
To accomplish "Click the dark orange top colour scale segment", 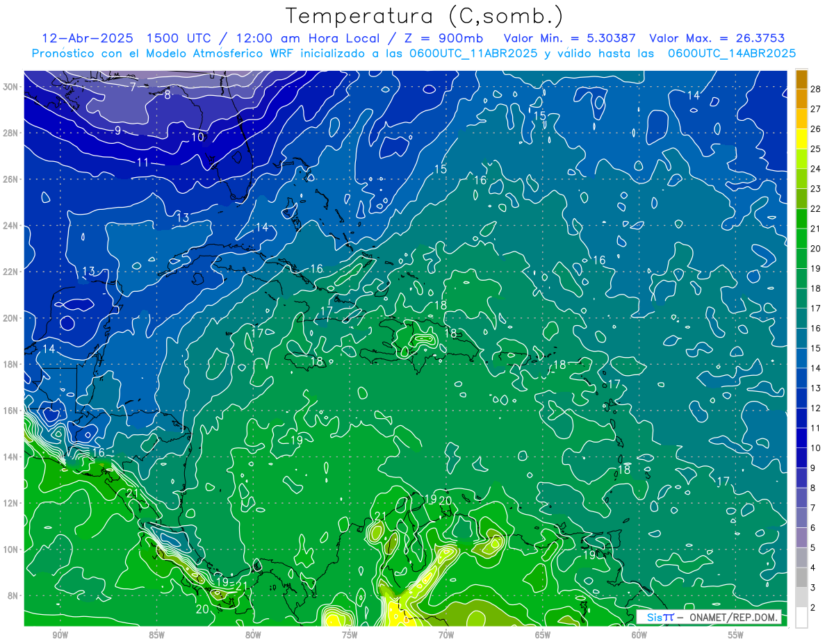I will click(x=801, y=79).
